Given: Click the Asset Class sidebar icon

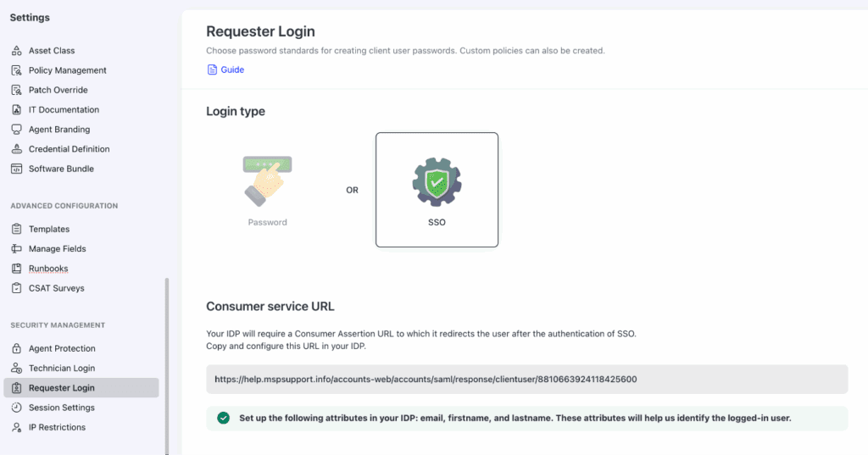Looking at the screenshot, I should pos(16,51).
